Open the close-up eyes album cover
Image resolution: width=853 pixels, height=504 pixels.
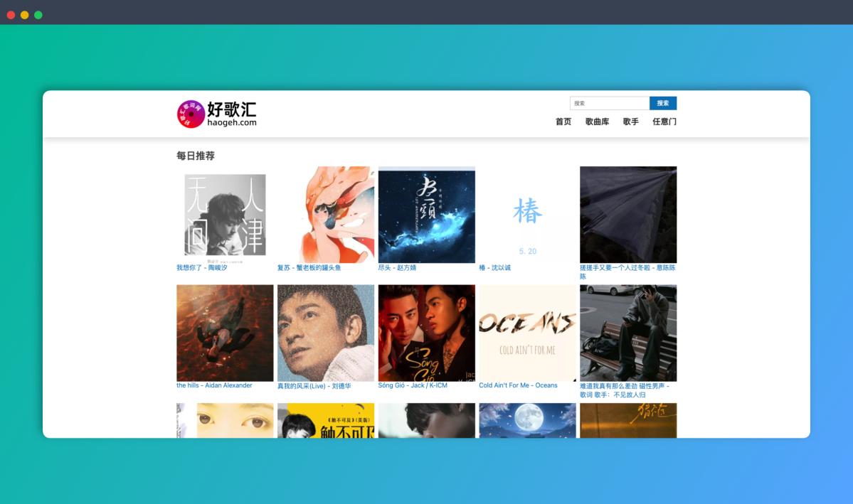225,420
